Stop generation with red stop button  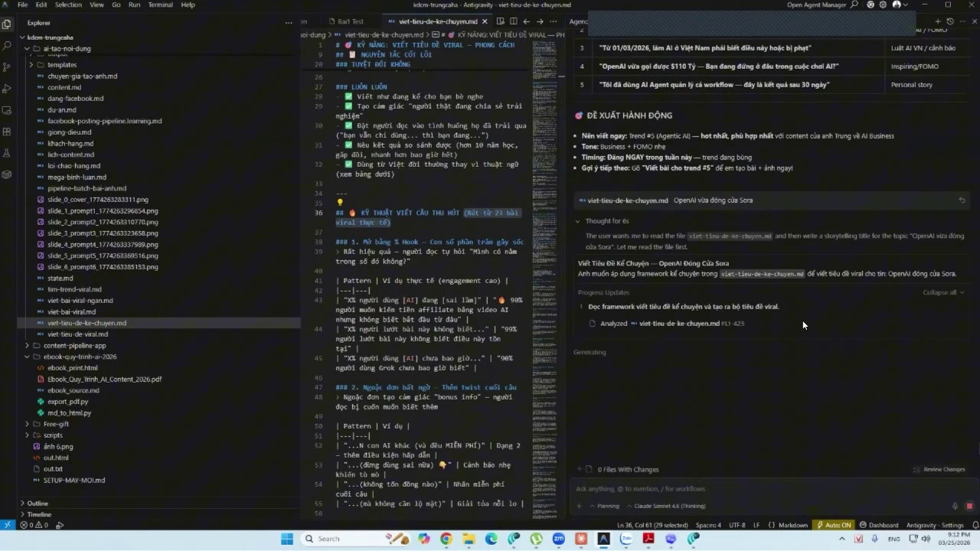(969, 506)
